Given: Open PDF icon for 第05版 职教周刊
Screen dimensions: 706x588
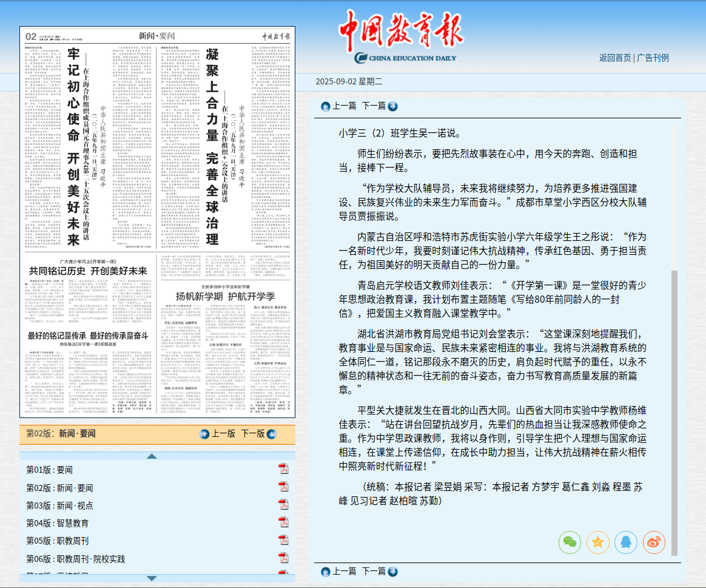Looking at the screenshot, I should [283, 540].
